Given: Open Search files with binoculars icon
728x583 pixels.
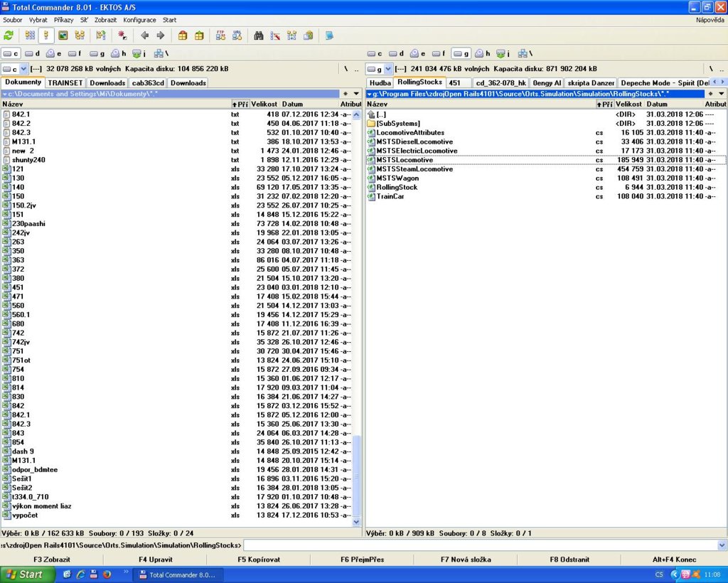Looking at the screenshot, I should click(259, 36).
